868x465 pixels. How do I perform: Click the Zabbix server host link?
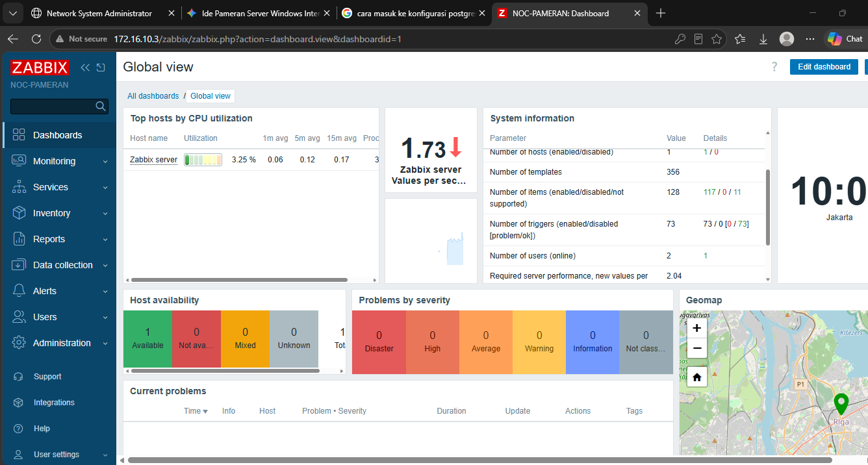(153, 160)
